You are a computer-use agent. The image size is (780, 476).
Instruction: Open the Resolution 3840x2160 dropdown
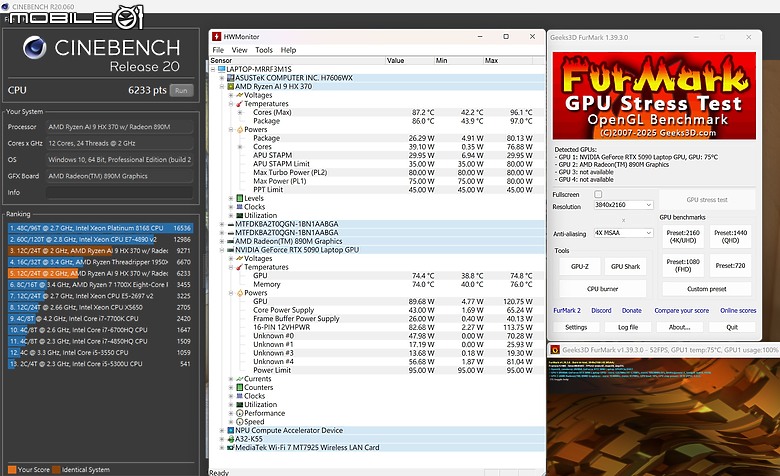623,205
